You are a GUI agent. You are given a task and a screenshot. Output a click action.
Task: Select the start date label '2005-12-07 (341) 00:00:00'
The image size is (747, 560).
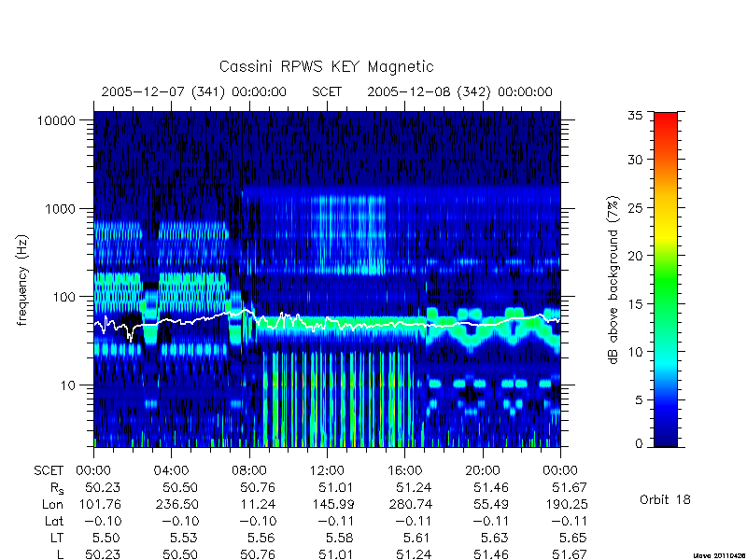(194, 91)
